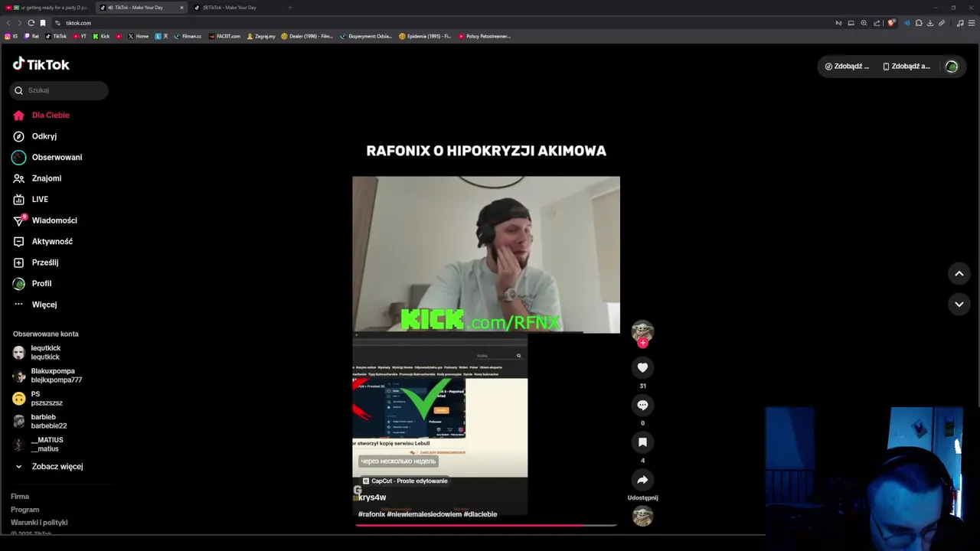Click Prześlij upload option
The image size is (980, 551).
36,262
